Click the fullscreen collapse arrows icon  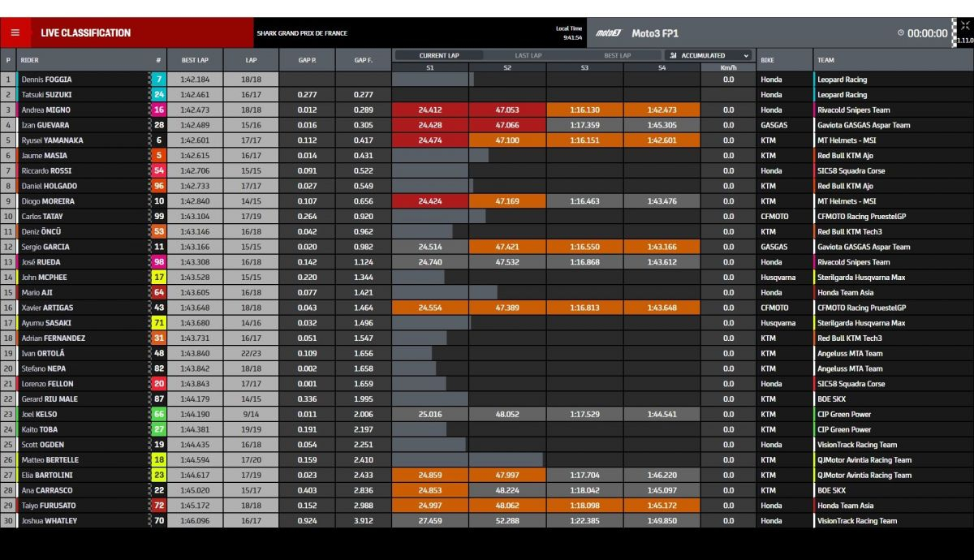[964, 26]
